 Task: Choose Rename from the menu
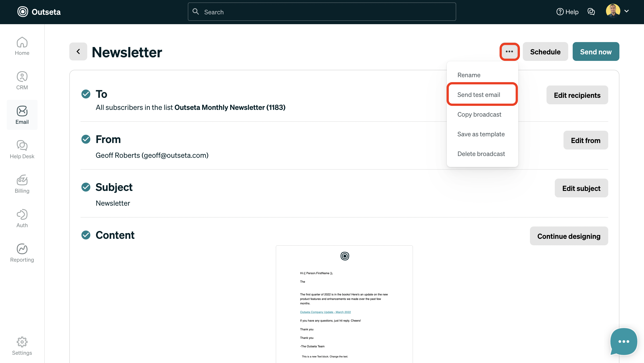[469, 75]
